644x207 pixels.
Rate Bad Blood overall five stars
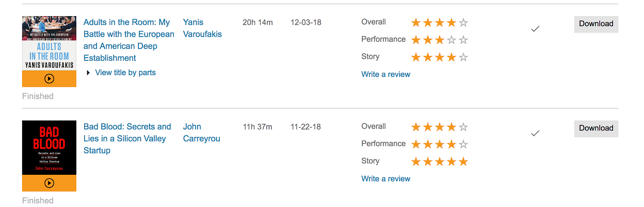pos(463,127)
